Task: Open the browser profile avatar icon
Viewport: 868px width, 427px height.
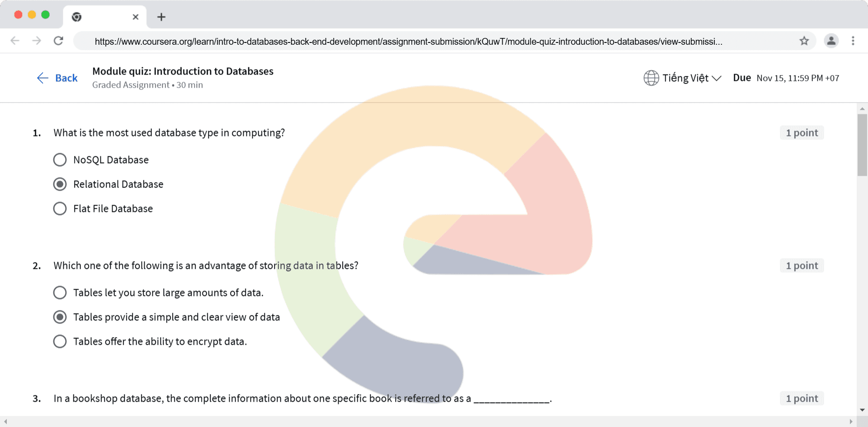Action: pos(831,41)
